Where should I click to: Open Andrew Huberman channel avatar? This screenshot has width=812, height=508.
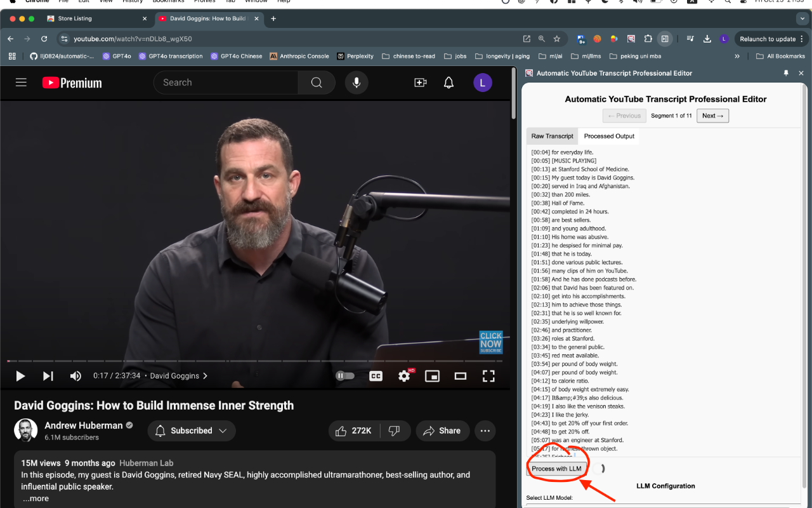(x=26, y=431)
